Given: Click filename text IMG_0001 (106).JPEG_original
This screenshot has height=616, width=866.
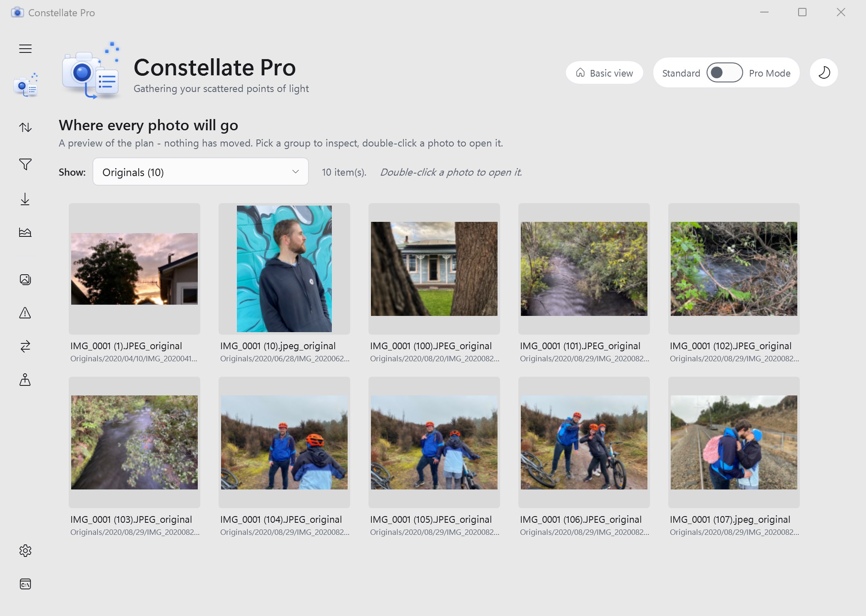Looking at the screenshot, I should click(581, 519).
